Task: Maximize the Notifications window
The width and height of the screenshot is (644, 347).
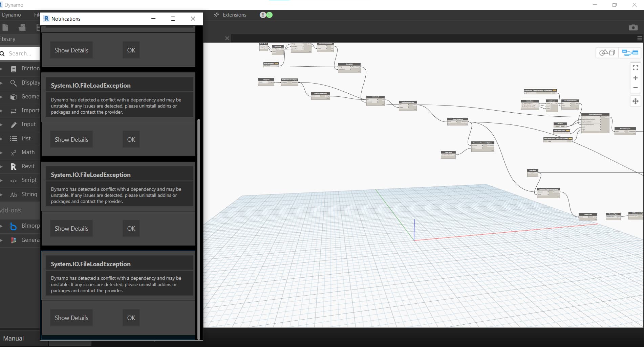Action: coord(173,19)
